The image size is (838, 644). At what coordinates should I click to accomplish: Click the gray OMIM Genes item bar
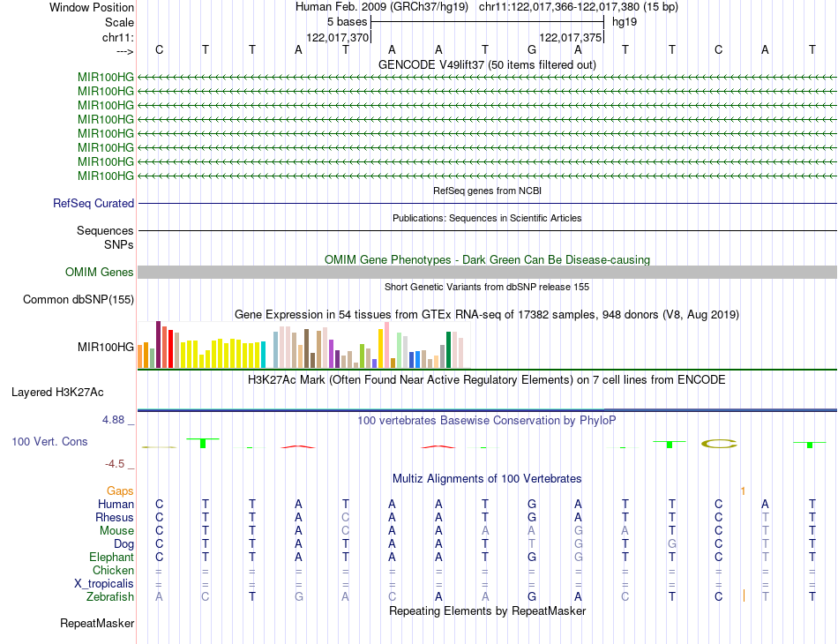coord(487,272)
